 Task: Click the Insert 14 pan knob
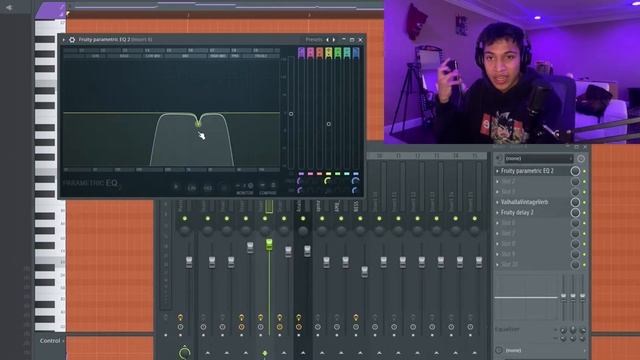456,231
